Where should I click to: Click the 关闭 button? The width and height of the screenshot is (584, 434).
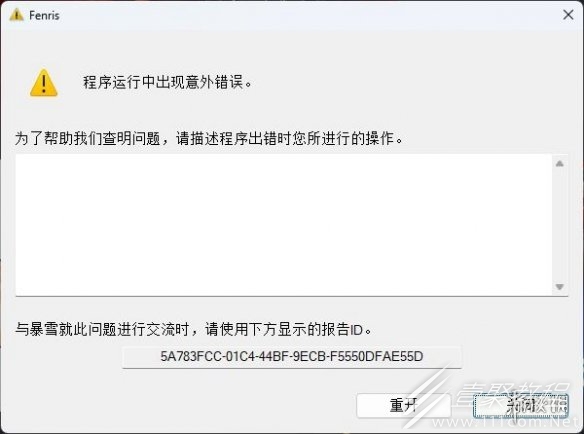point(521,405)
